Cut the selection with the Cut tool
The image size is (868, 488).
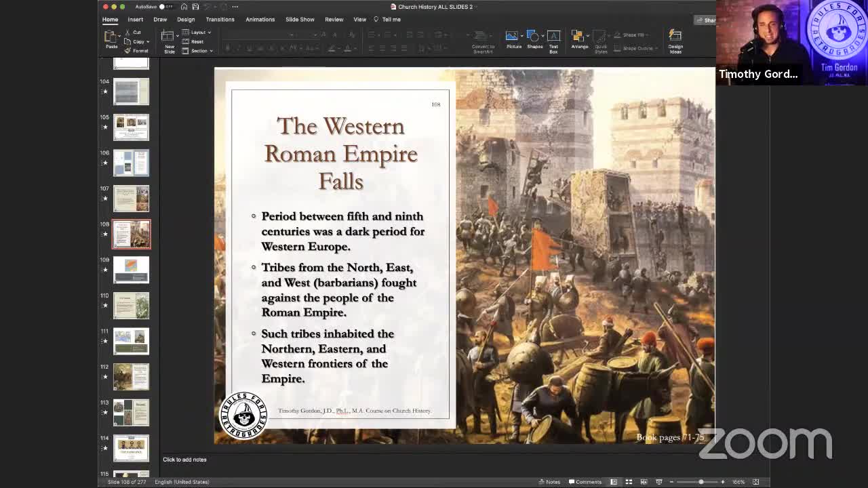pos(133,33)
